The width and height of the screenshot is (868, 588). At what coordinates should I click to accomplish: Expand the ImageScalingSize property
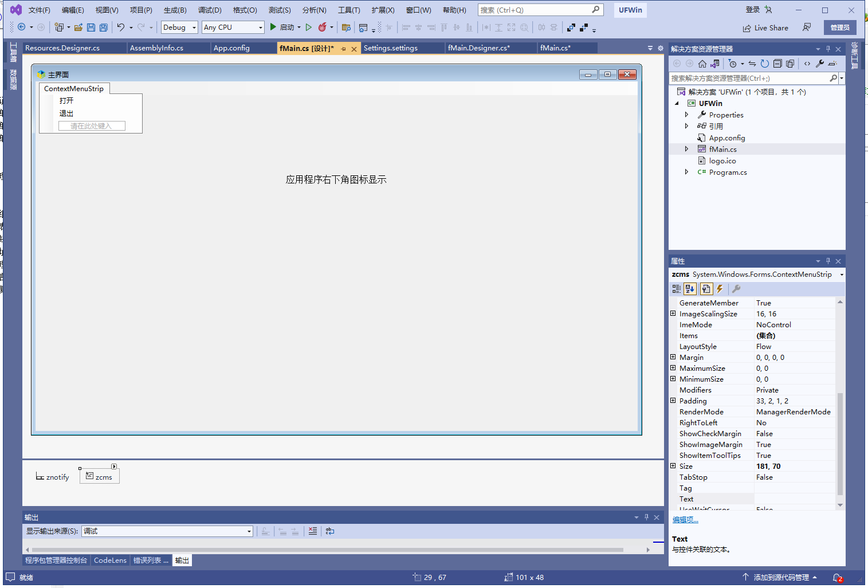[673, 313]
